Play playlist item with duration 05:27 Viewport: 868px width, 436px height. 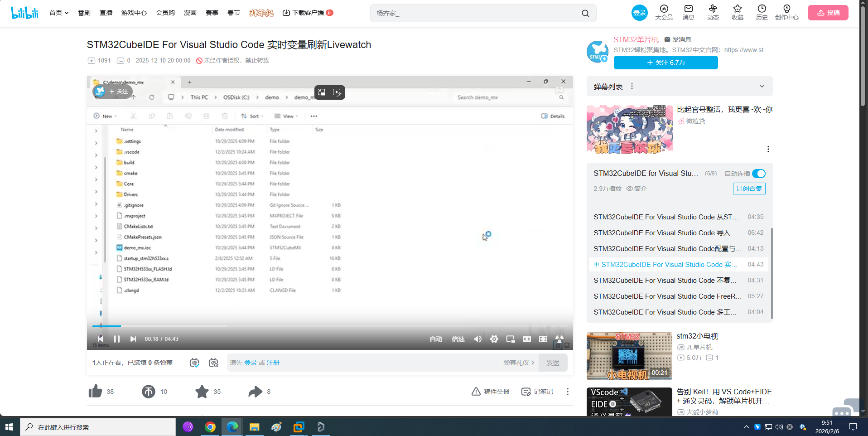click(x=679, y=296)
